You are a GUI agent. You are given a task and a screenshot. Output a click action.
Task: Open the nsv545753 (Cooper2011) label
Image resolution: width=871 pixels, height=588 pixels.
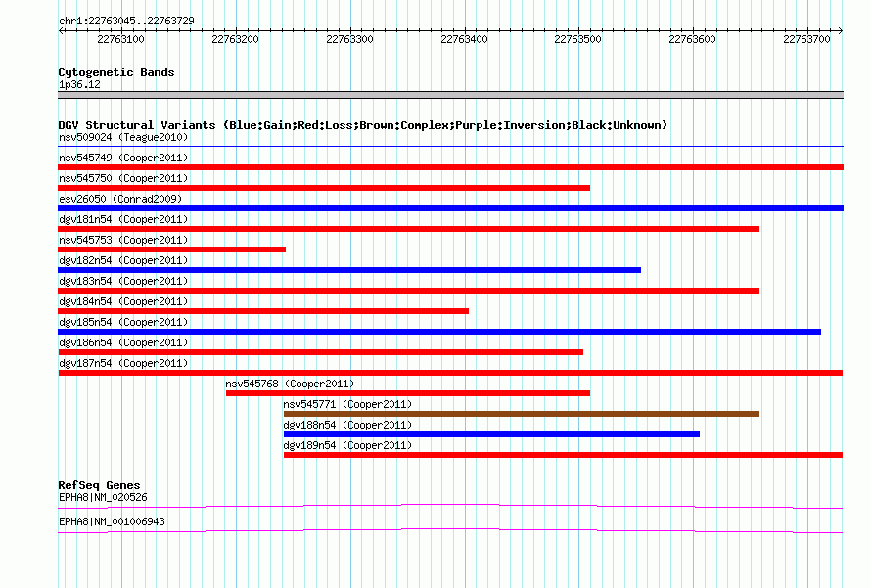click(x=123, y=240)
